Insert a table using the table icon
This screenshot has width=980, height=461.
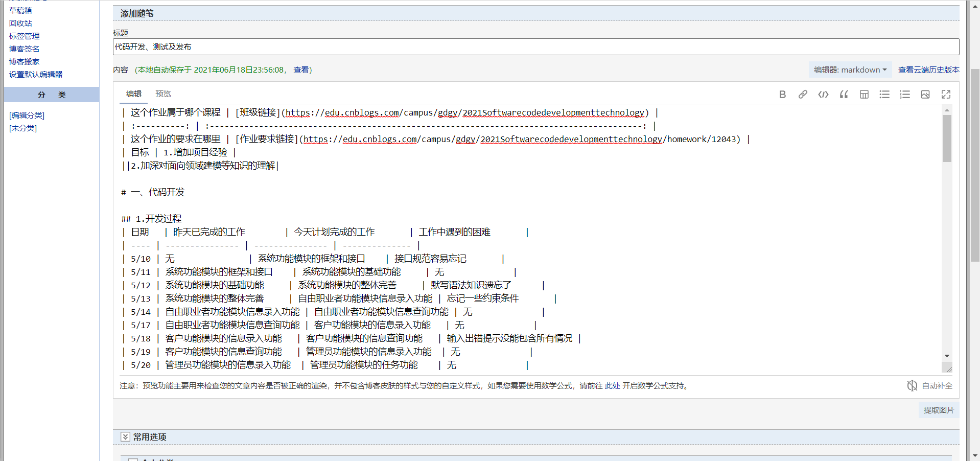coord(864,95)
